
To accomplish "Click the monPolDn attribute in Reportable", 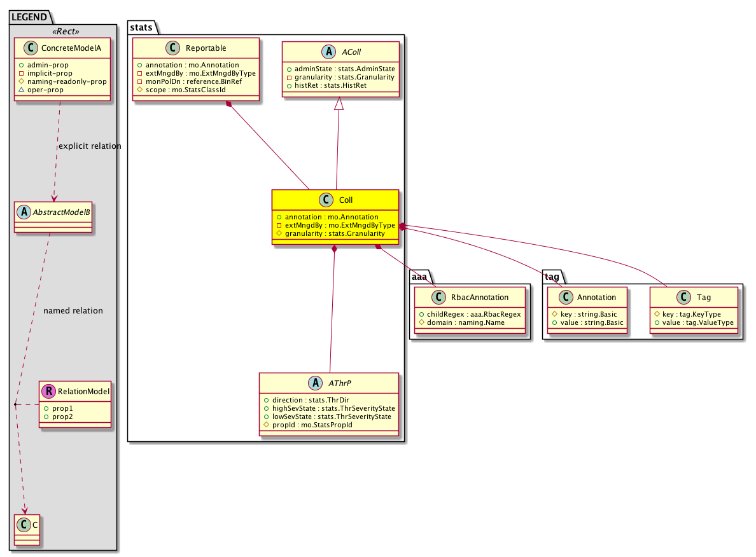I will [189, 81].
